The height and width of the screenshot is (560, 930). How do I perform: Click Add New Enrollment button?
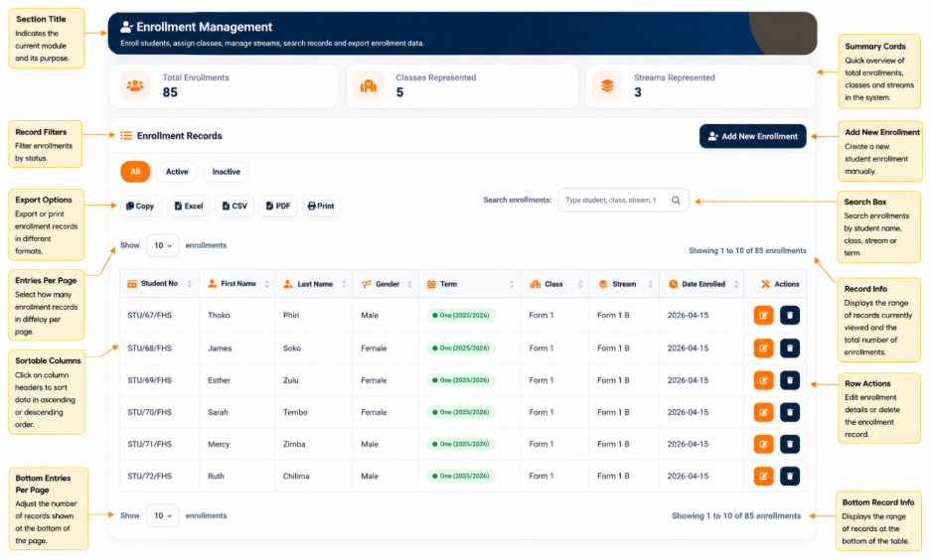[753, 136]
